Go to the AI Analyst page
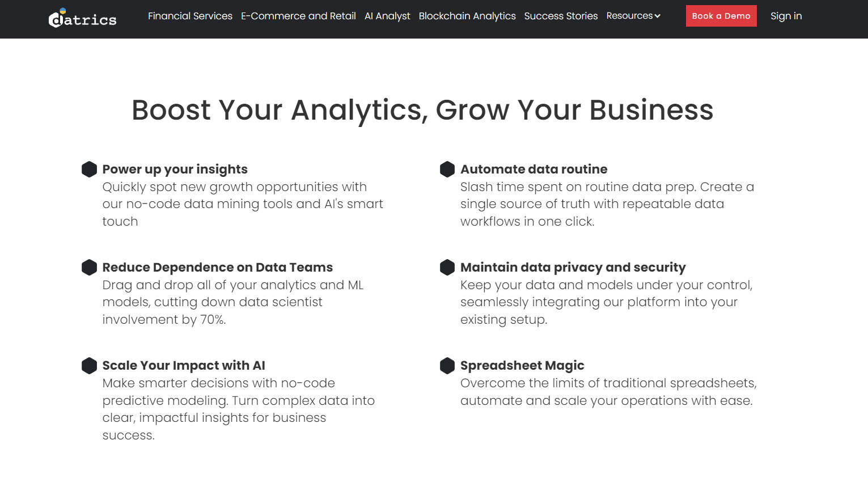868x495 pixels. pos(387,16)
